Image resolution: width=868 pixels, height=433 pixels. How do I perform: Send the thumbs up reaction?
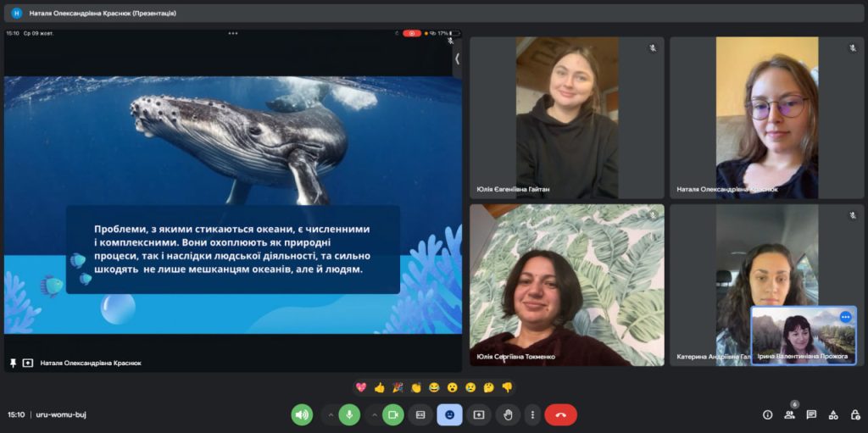pos(379,387)
